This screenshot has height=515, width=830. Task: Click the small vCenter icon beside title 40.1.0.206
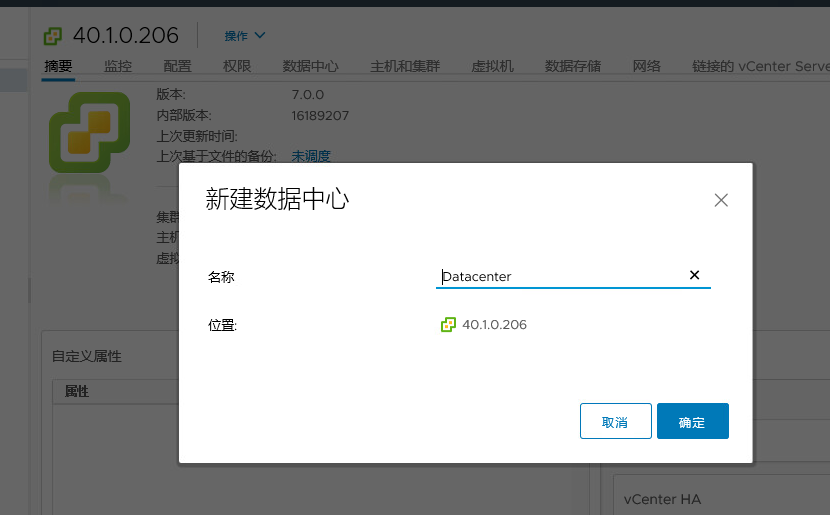pos(52,36)
